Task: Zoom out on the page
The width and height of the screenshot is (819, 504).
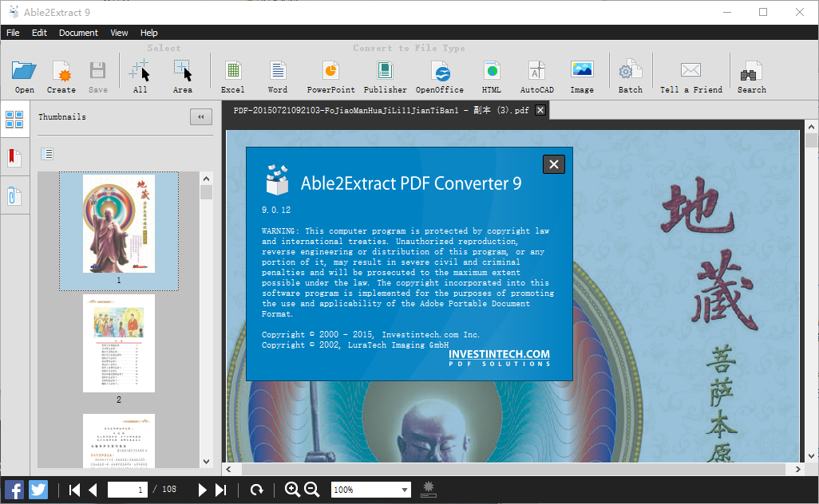Action: click(311, 490)
